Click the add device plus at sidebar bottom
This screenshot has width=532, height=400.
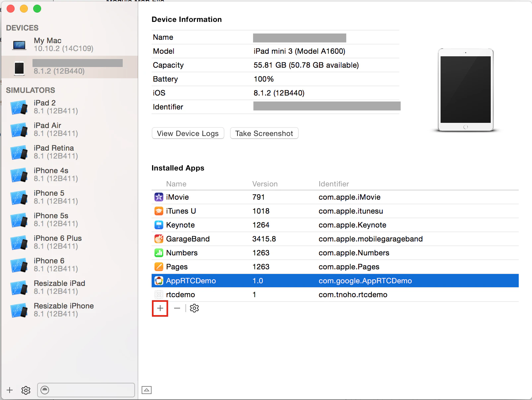(10, 390)
